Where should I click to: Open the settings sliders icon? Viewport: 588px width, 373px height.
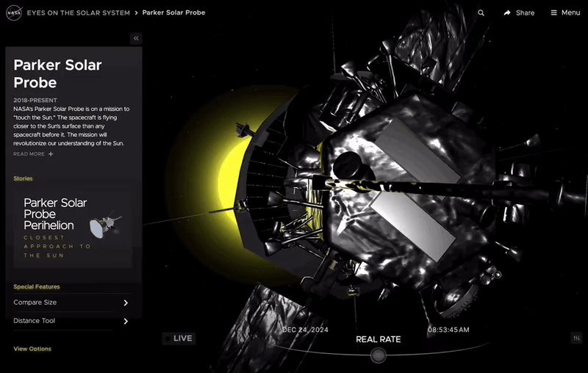pos(576,338)
